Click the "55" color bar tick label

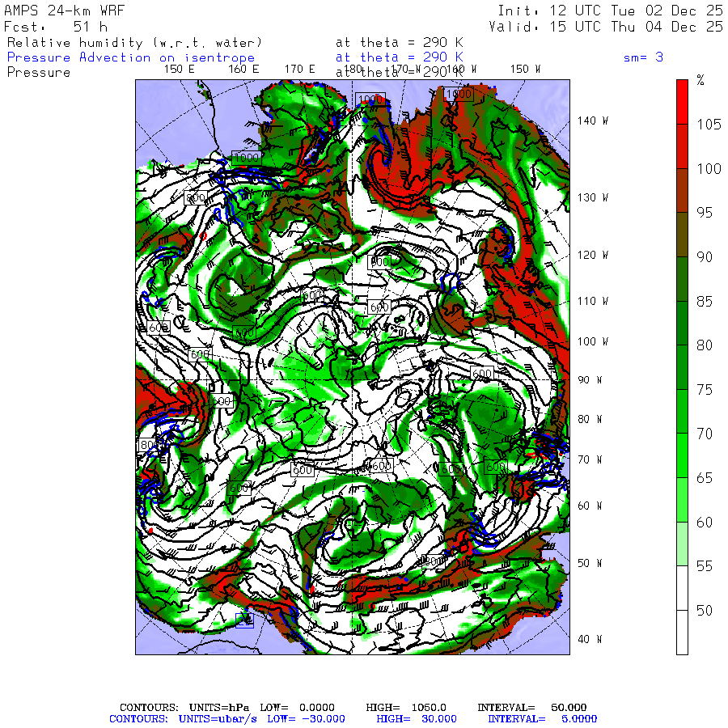(705, 566)
